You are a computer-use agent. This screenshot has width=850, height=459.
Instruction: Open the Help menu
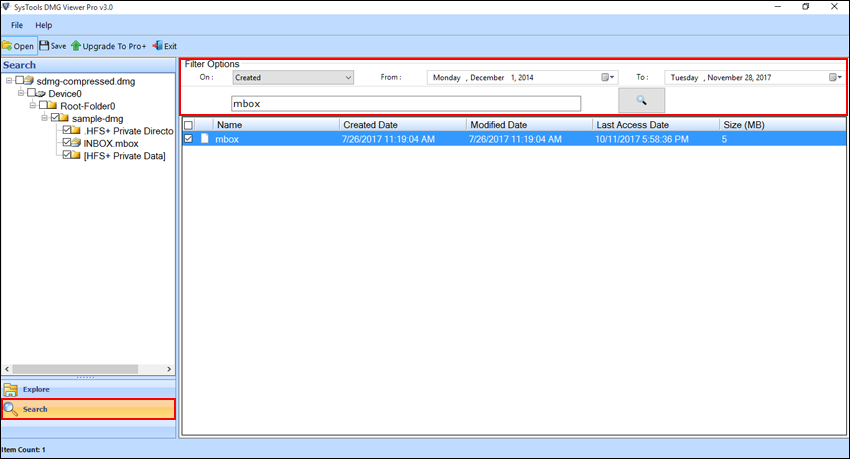point(43,25)
